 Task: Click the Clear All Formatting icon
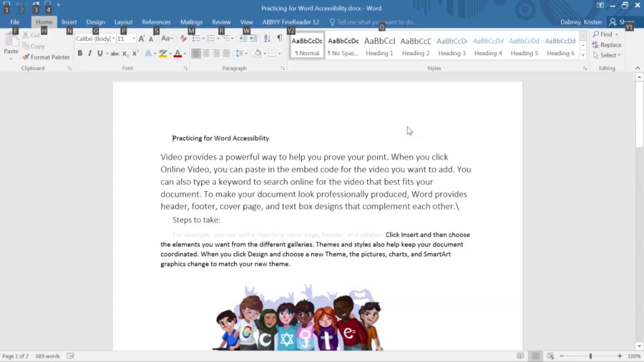click(x=183, y=39)
